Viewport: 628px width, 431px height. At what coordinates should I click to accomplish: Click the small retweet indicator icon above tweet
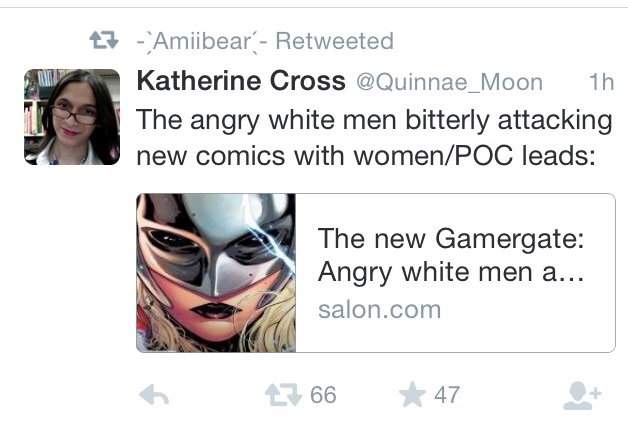[x=104, y=40]
